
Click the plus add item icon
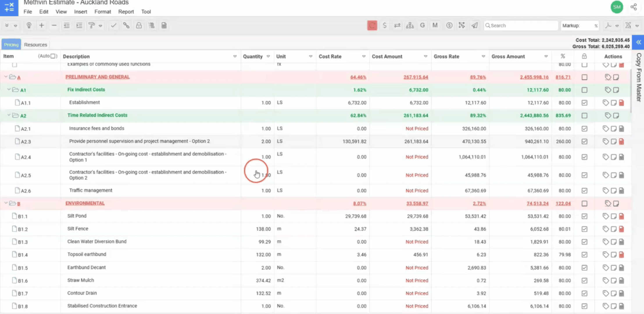42,25
